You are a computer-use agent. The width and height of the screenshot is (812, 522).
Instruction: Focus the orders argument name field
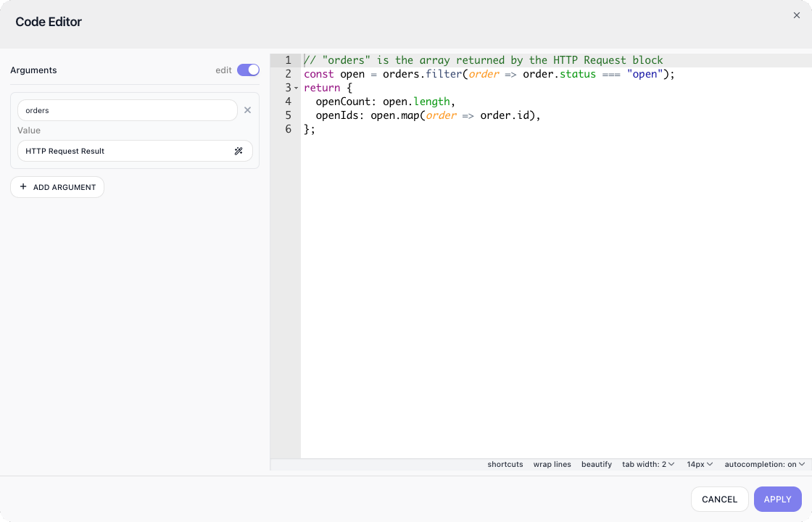pos(128,110)
